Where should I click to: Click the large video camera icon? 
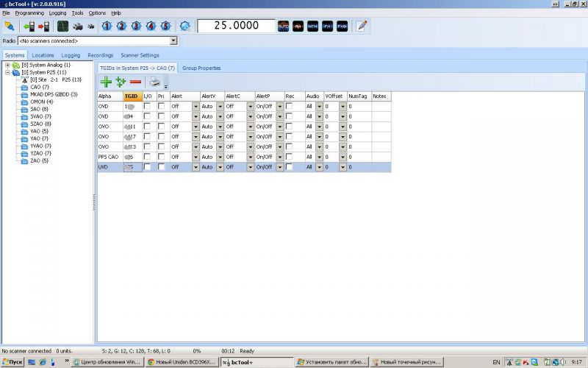pyautogui.click(x=78, y=26)
